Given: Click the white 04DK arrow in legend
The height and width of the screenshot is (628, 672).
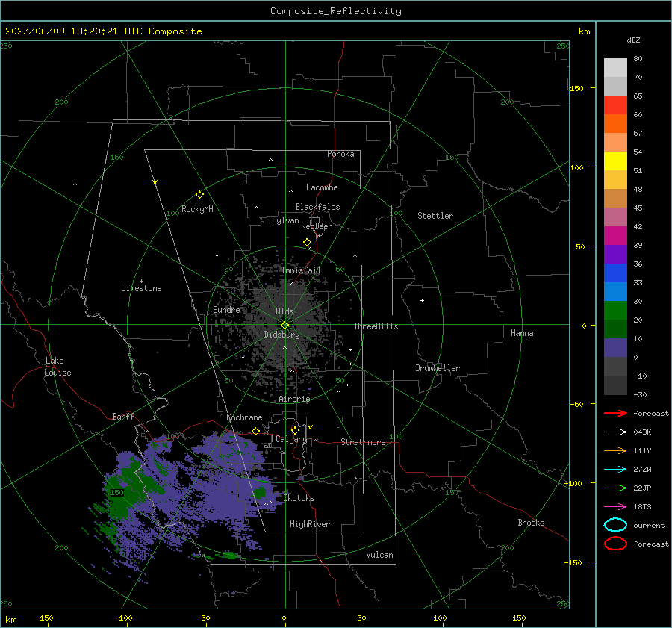Looking at the screenshot, I should pyautogui.click(x=616, y=432).
